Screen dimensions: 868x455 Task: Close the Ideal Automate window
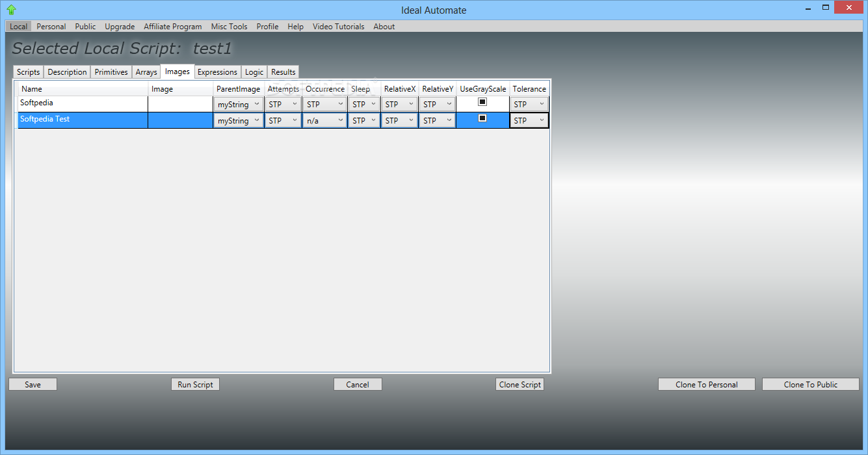[x=849, y=8]
